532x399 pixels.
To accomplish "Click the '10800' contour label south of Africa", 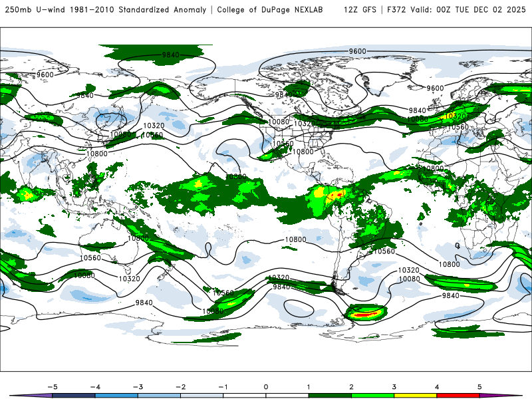I will point(450,264).
